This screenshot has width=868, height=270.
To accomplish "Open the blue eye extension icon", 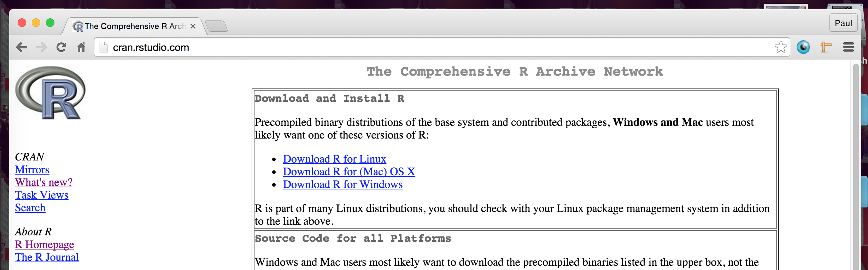I will (x=803, y=47).
